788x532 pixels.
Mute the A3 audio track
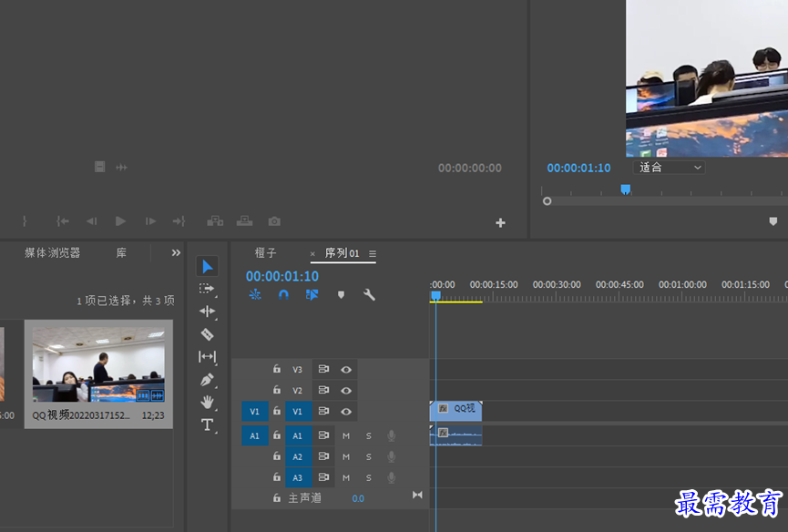[x=346, y=477]
